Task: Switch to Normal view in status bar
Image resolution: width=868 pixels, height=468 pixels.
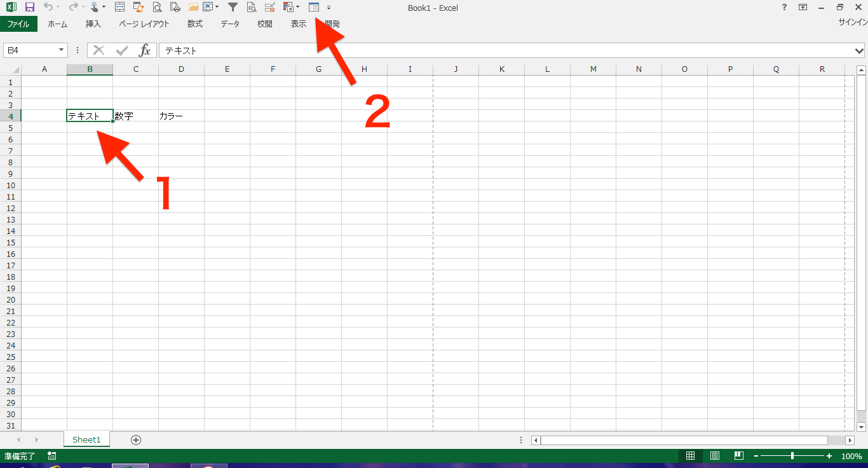Action: [690, 456]
